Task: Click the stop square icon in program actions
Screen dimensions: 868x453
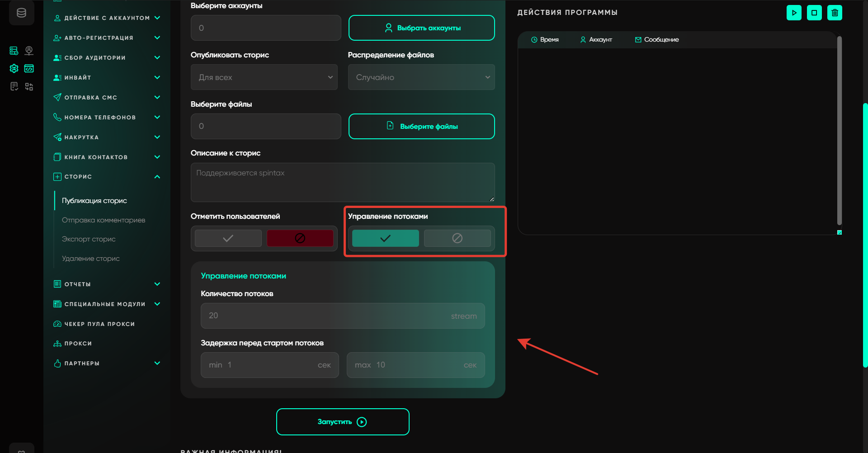Action: [x=814, y=13]
